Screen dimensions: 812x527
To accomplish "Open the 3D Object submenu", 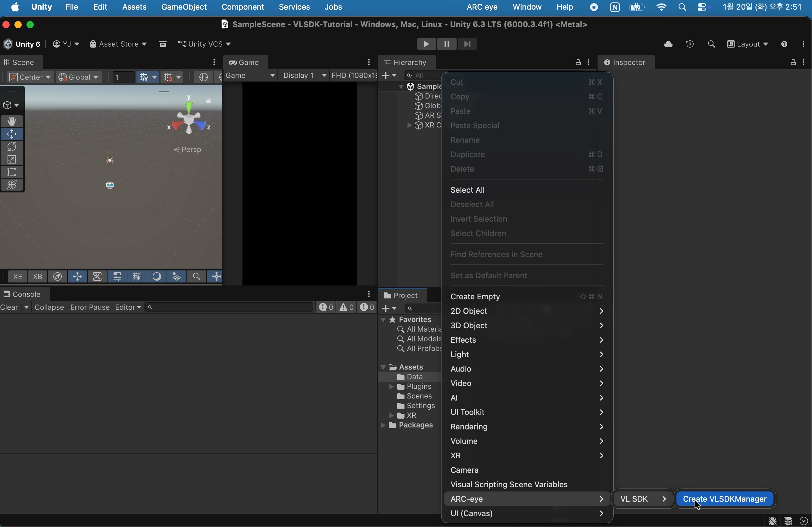I will (x=526, y=326).
